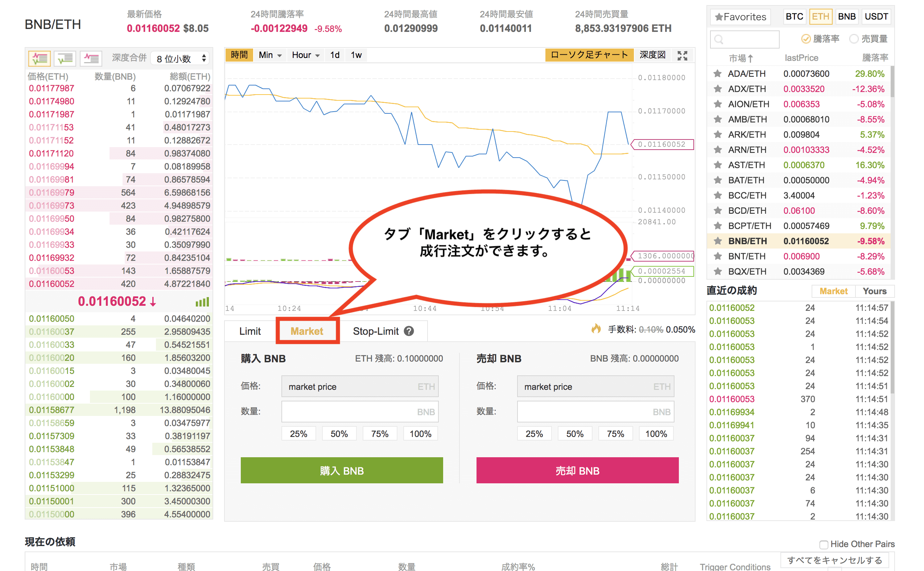924x571 pixels.
Task: Click the star icon next to BNB/ETH
Action: [717, 241]
